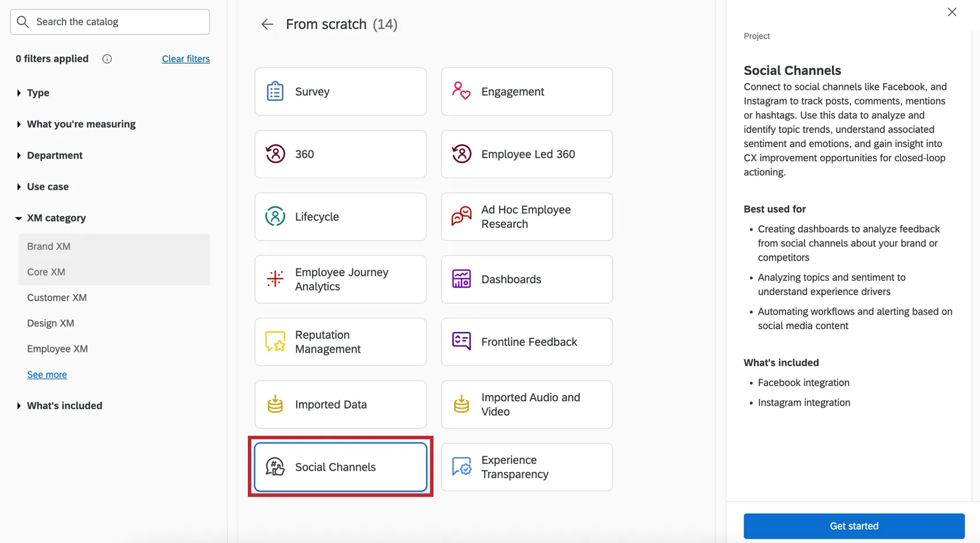The image size is (980, 543).
Task: Select the Survey project icon
Action: pyautogui.click(x=275, y=91)
